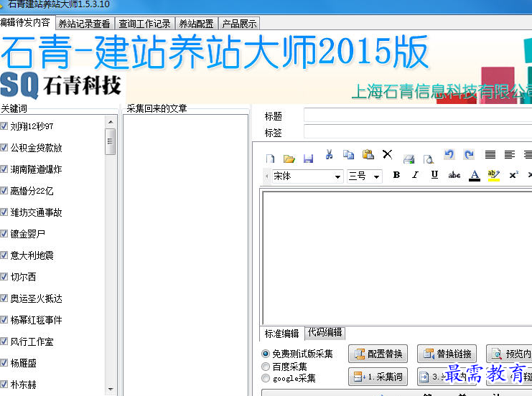The height and width of the screenshot is (396, 532).
Task: Click the 配置替换 button
Action: pyautogui.click(x=378, y=354)
